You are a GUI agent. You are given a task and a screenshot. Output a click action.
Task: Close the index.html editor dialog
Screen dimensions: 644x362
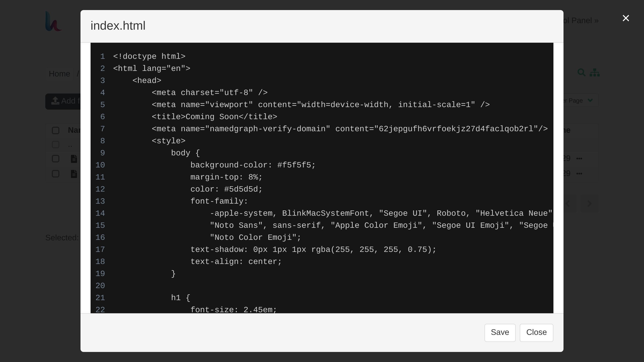tap(536, 333)
